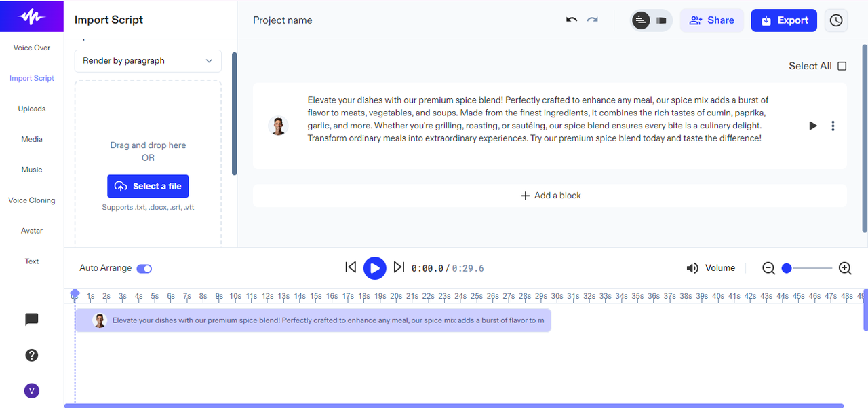Switch to the video layout view toggle

(x=662, y=20)
